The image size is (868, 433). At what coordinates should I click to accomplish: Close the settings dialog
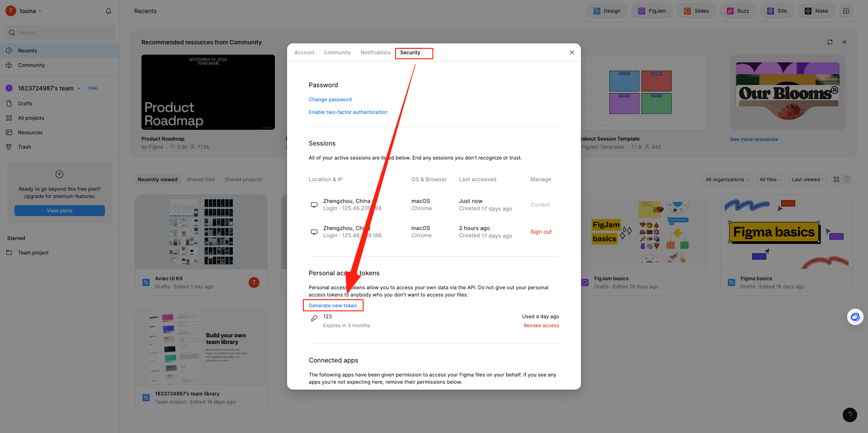coord(572,52)
